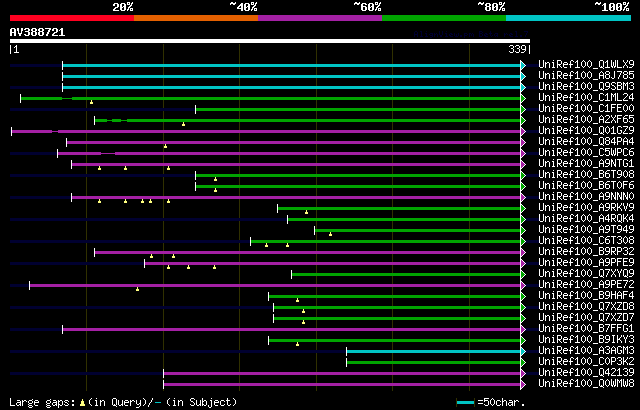640x410 pixels.
Task: Open the UniRef100_C6T308 hit label
Action: tap(586, 241)
